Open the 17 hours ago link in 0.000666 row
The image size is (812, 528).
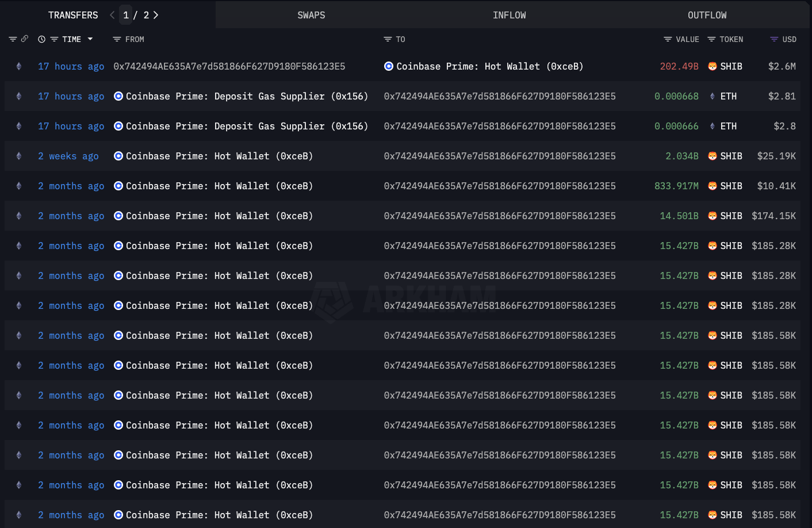[71, 126]
